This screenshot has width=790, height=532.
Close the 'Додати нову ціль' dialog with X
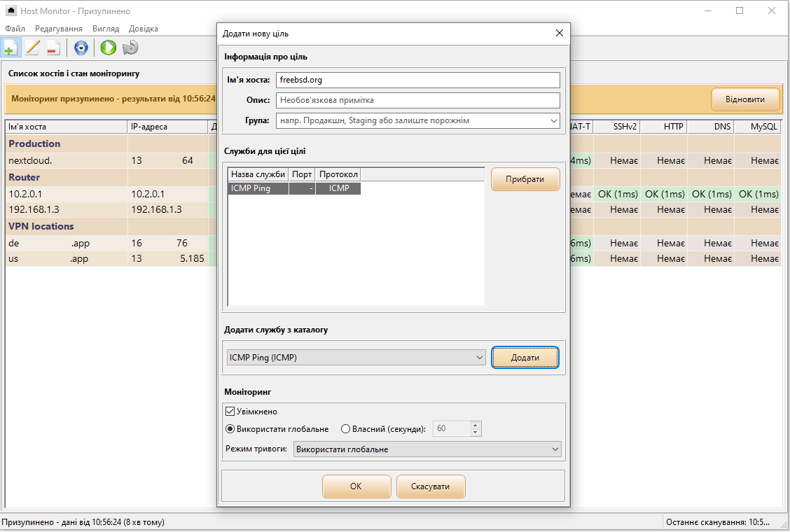click(560, 33)
